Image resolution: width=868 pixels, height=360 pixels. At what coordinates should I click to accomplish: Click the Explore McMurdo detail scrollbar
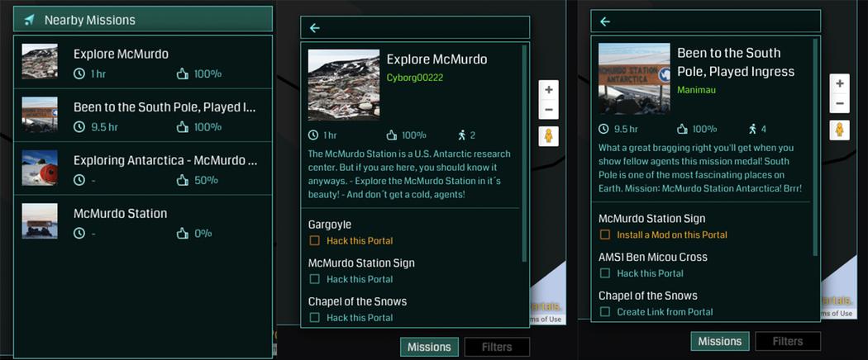(x=524, y=154)
